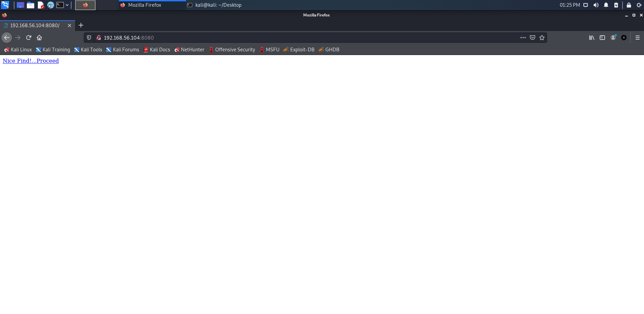Switch to Mozilla Firefox taskbar item
Viewport: 644px width, 314px height.
pos(152,5)
